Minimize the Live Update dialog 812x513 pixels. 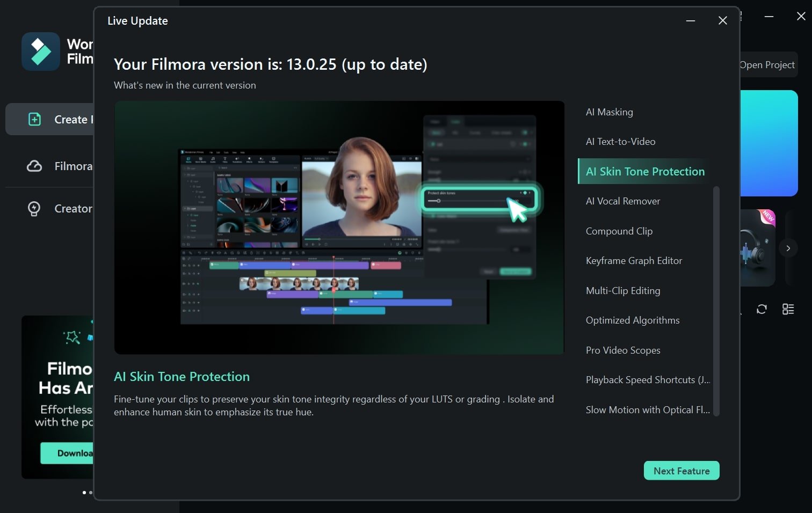pyautogui.click(x=691, y=20)
